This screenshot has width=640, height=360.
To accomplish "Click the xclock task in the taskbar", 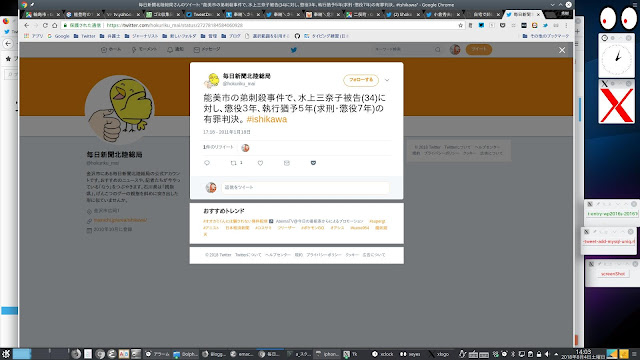I will (384, 354).
